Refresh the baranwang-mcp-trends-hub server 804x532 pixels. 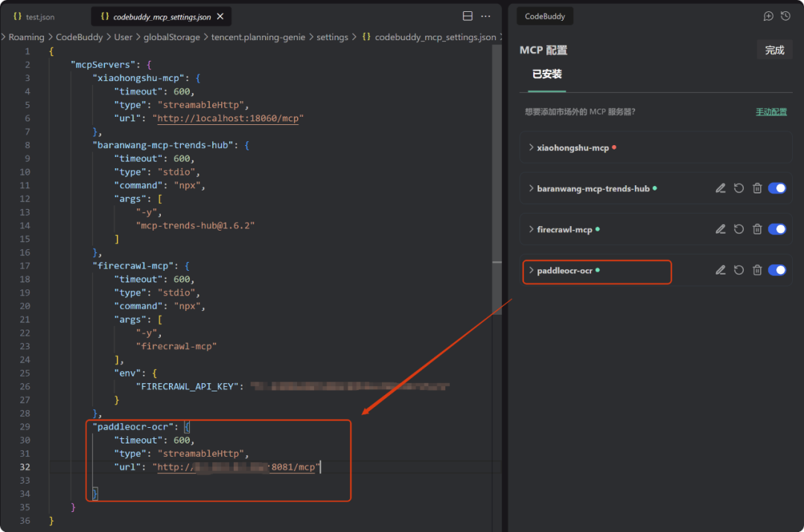click(x=739, y=188)
